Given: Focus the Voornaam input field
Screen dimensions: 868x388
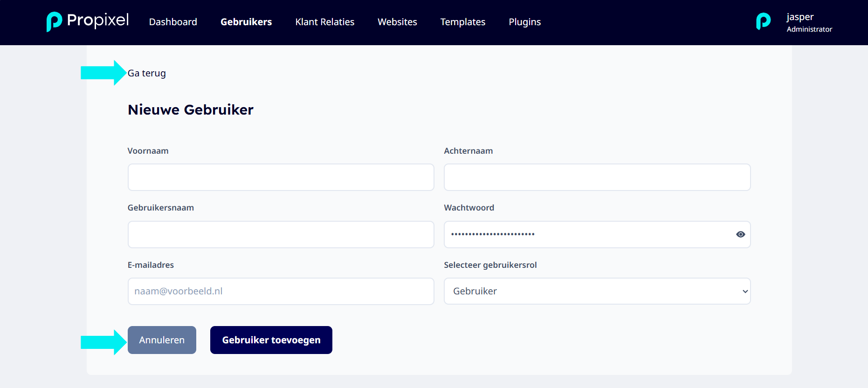Looking at the screenshot, I should coord(281,177).
